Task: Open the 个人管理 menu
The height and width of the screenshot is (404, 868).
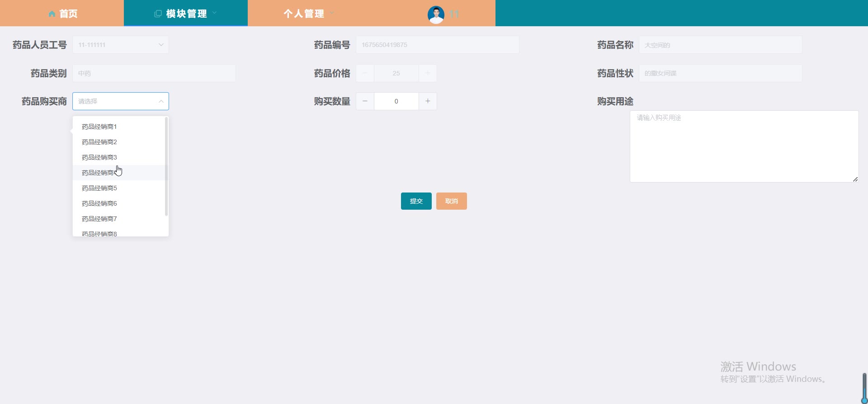Action: pyautogui.click(x=310, y=14)
